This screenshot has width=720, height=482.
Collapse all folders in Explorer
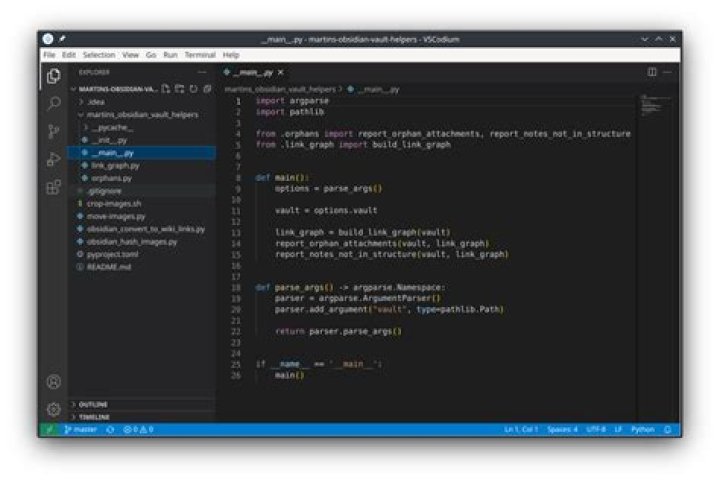click(207, 89)
